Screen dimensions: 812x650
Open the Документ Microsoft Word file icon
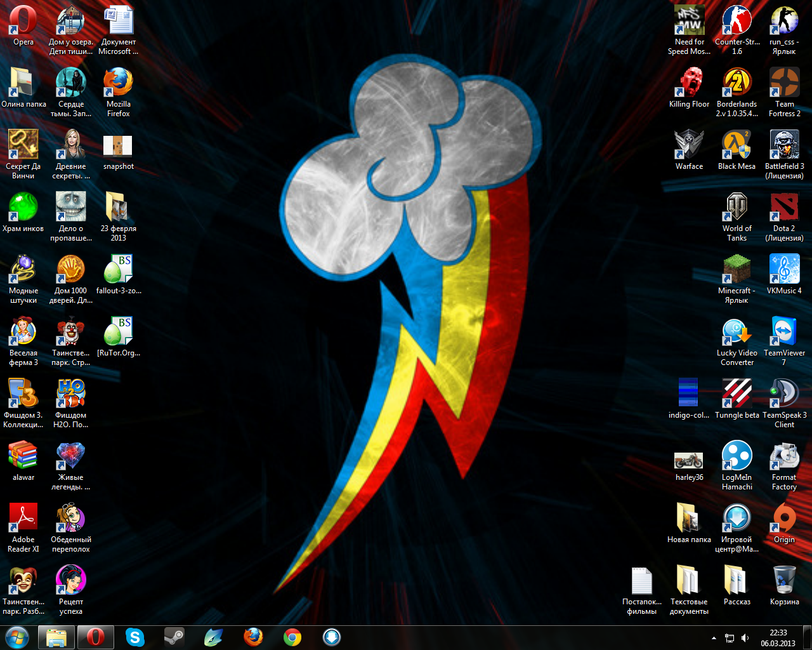(118, 30)
